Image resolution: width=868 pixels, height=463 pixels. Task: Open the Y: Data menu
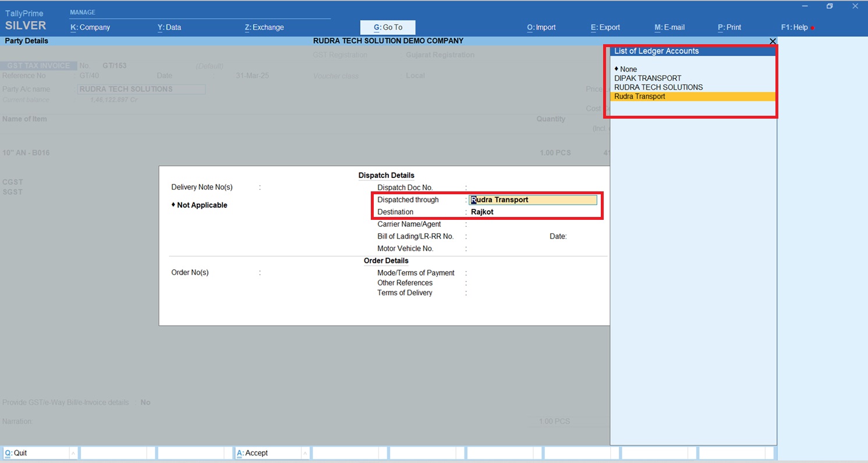click(x=169, y=27)
